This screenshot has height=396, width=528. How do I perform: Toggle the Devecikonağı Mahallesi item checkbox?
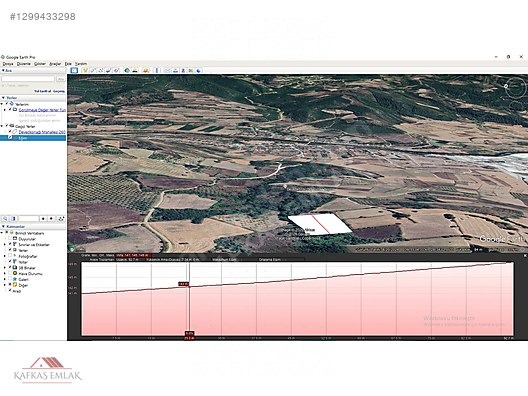10,132
